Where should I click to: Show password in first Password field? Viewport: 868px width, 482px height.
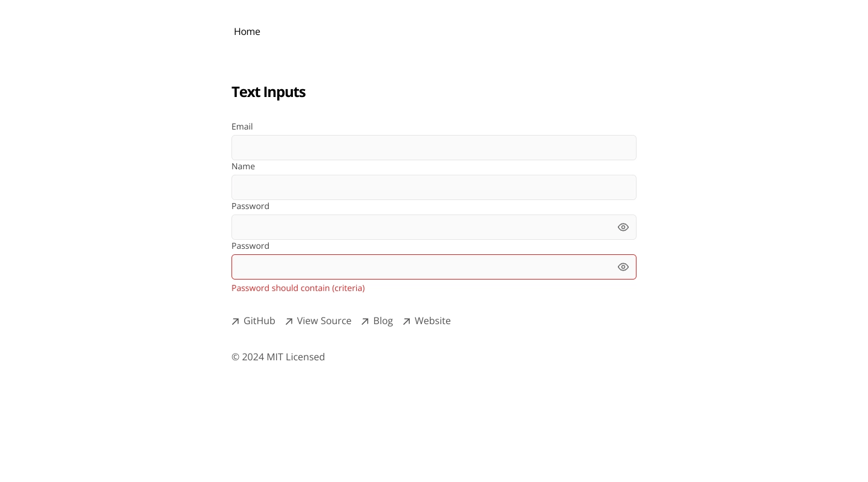pos(623,227)
